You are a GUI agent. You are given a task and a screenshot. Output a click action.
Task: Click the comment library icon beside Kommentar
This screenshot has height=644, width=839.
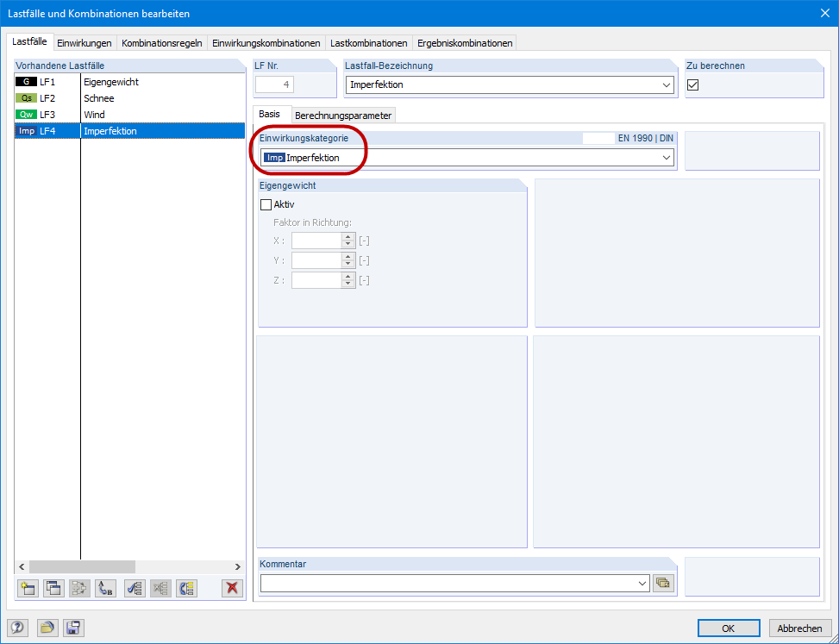[x=663, y=584]
